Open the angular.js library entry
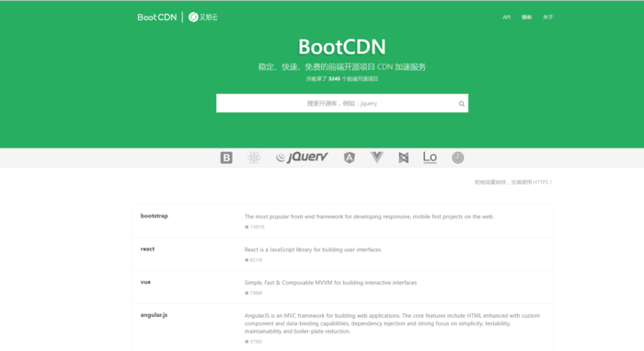 [154, 315]
